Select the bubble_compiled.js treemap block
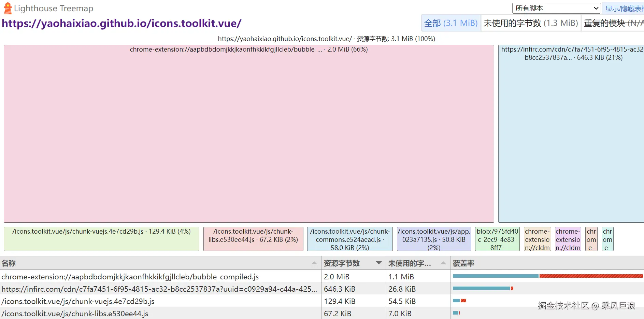 [x=249, y=134]
